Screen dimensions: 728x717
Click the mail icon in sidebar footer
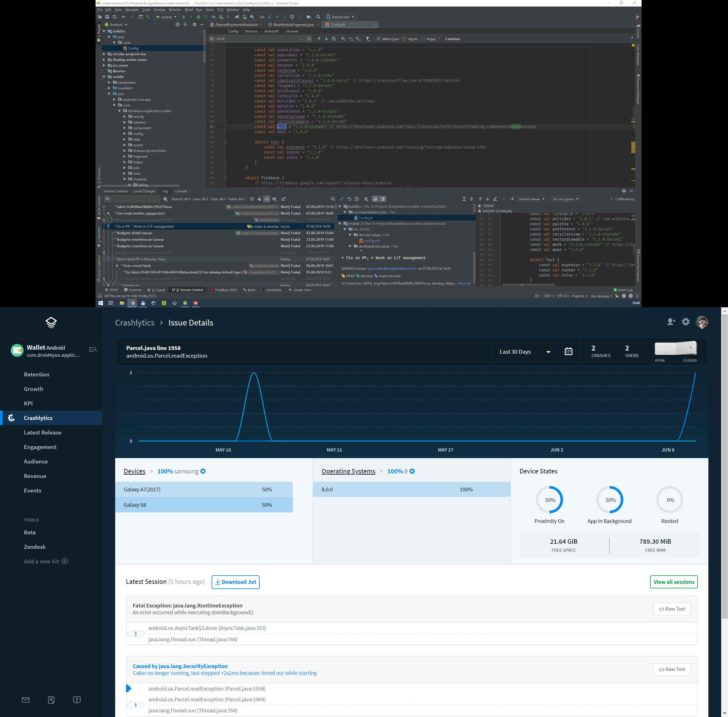click(26, 700)
